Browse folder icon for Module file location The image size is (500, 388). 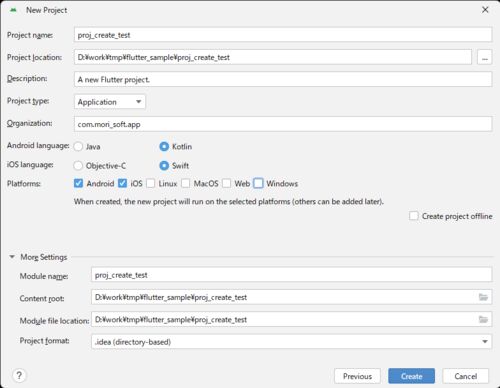483,319
